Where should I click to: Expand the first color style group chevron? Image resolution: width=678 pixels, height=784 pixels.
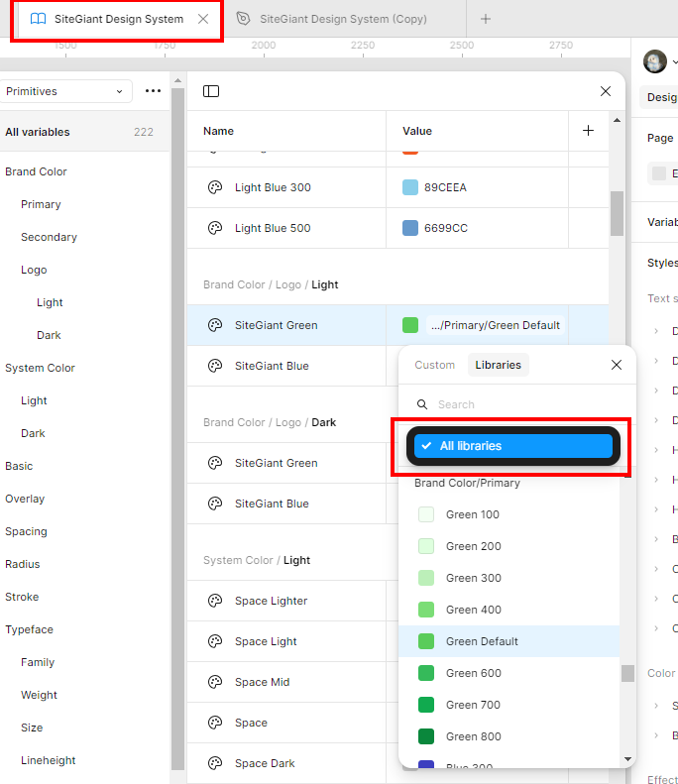(656, 706)
